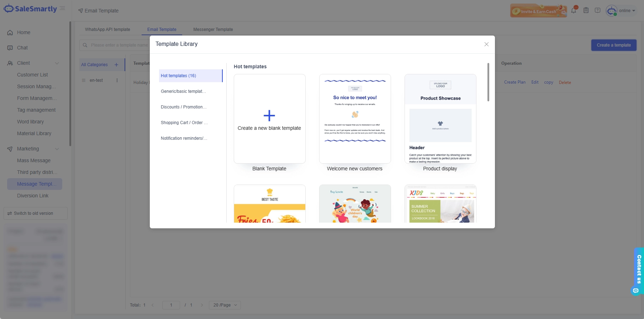The height and width of the screenshot is (319, 644).
Task: Switch to Messenger Template tab
Action: click(x=213, y=30)
